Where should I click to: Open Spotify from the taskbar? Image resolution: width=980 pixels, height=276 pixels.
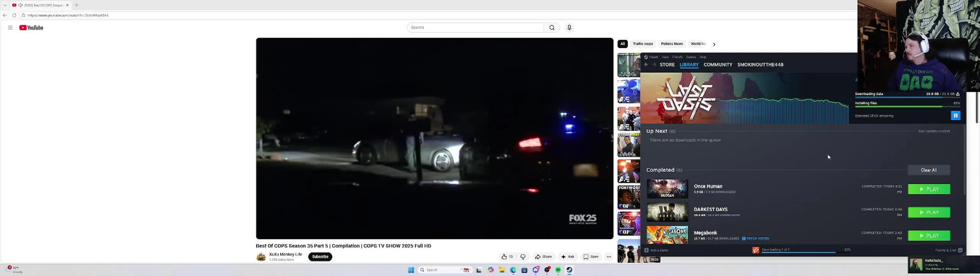tap(558, 270)
